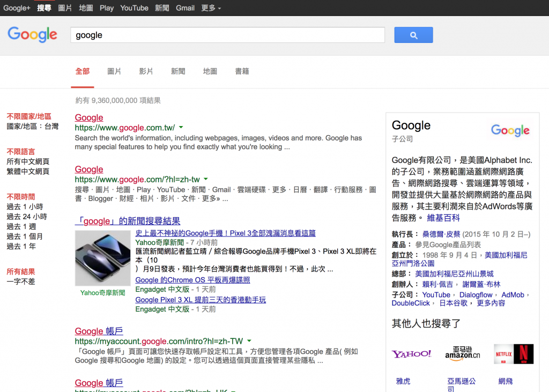The width and height of the screenshot is (549, 392).
Task: Filter by 國家/地區：台灣
Action: pos(33,126)
